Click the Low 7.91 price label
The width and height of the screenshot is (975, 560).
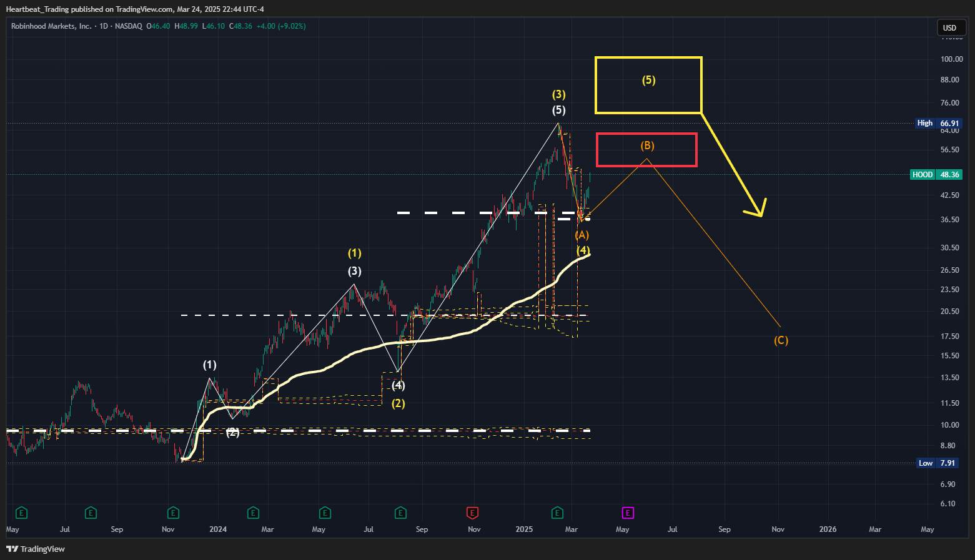point(938,463)
